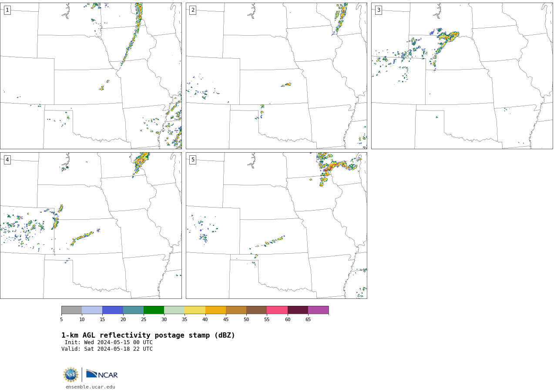Click the panel number label 5
This screenshot has height=392, width=557.
click(x=193, y=160)
